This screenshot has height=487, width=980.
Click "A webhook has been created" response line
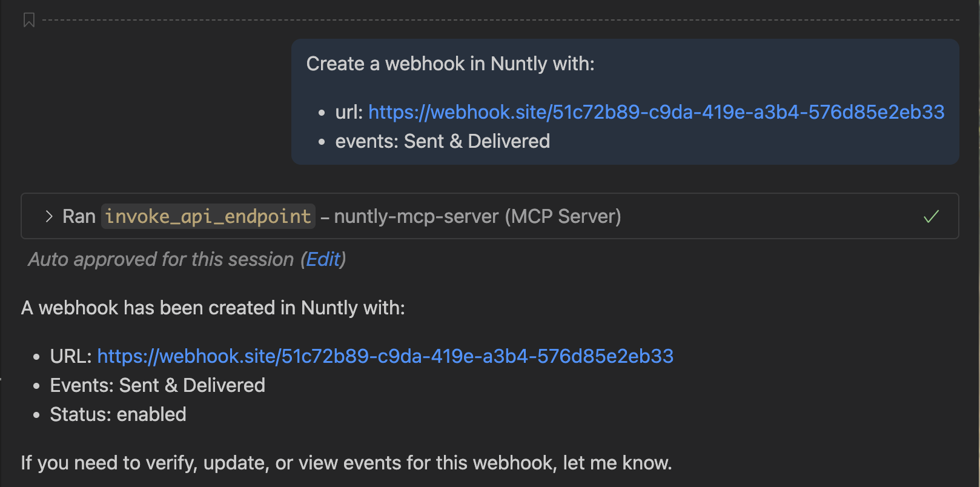[213, 308]
